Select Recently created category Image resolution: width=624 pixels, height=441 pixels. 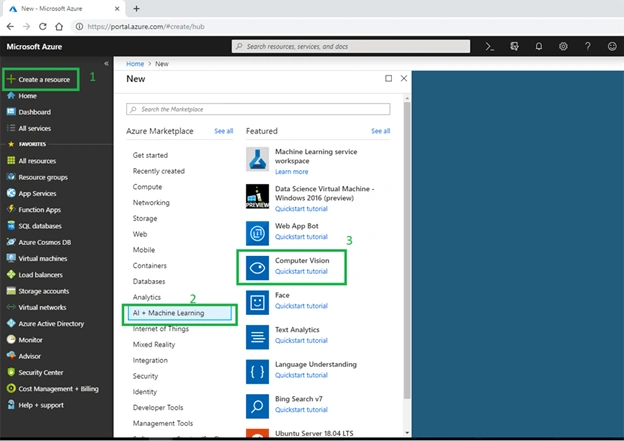158,171
